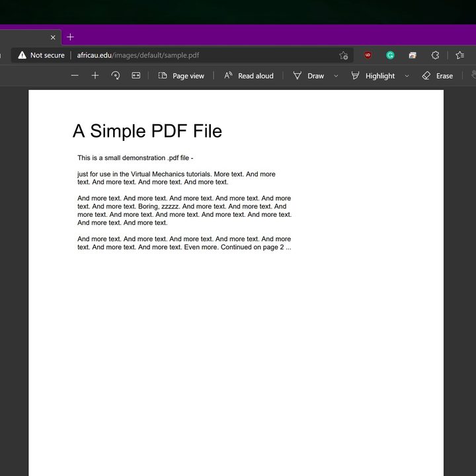
Task: Start Read aloud
Action: pyautogui.click(x=249, y=76)
